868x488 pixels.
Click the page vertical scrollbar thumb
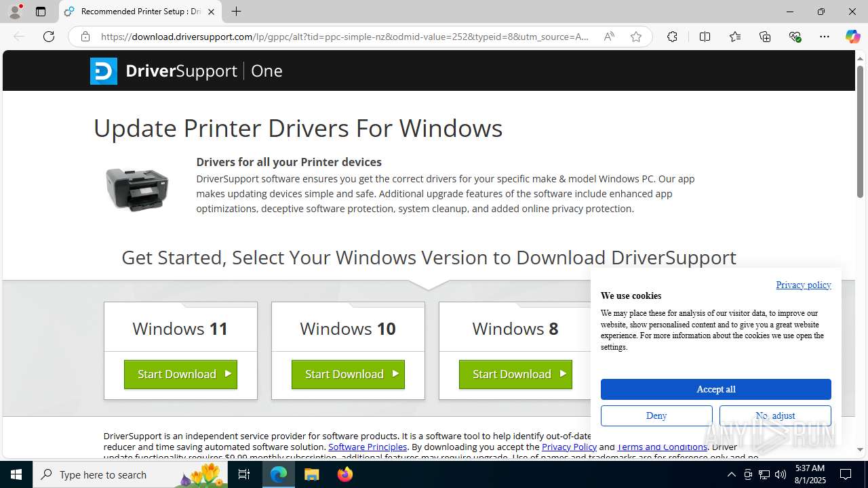coord(860,132)
